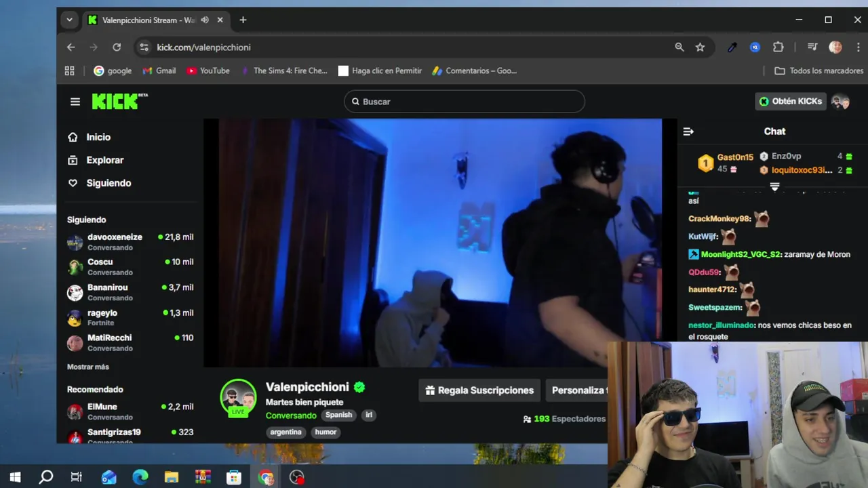Open Chrome tab search dropdown
This screenshot has height=488, width=868.
tap(69, 20)
